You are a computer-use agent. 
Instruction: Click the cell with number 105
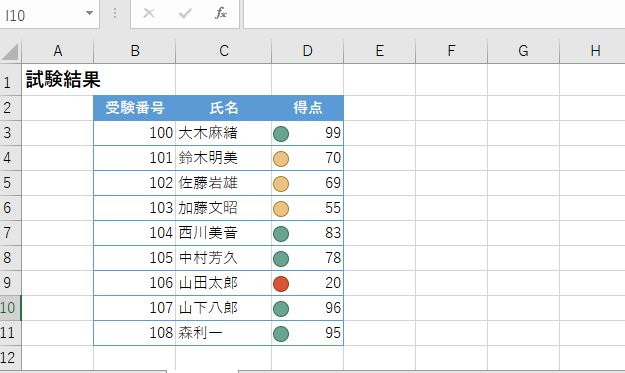(x=135, y=258)
